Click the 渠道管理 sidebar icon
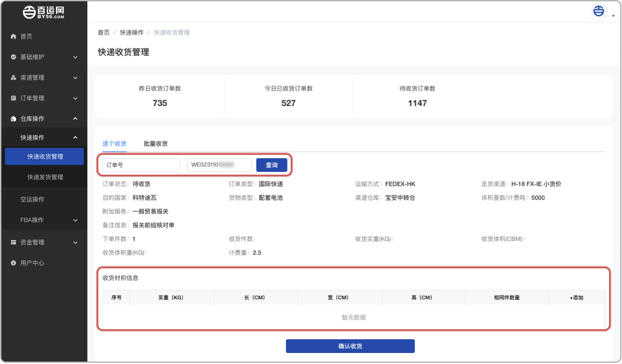 click(x=13, y=78)
